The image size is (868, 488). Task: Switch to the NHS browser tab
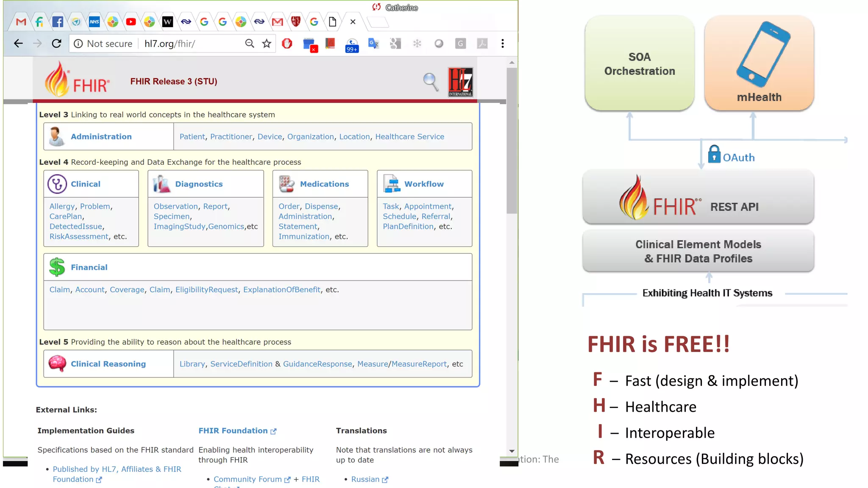[x=94, y=22]
